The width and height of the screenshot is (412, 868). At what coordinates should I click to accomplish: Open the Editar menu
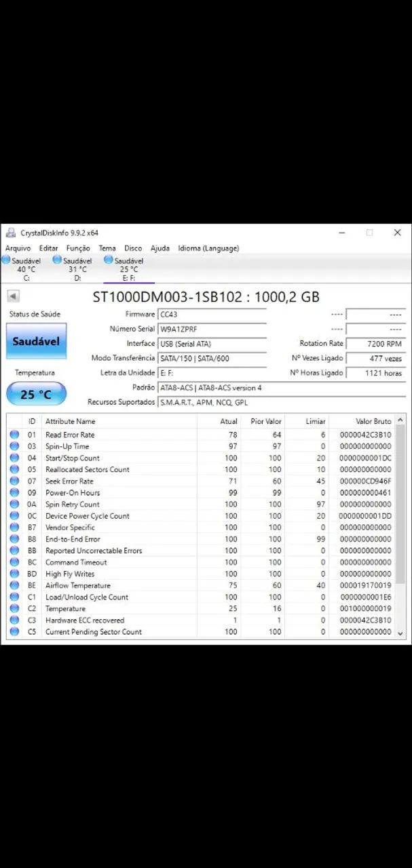pyautogui.click(x=49, y=248)
